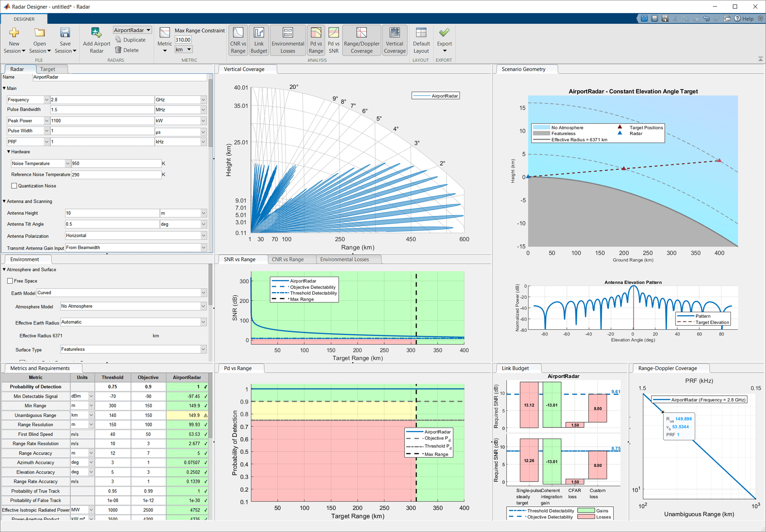The image size is (766, 532).
Task: Open Environmental Losses analysis
Action: [x=288, y=41]
